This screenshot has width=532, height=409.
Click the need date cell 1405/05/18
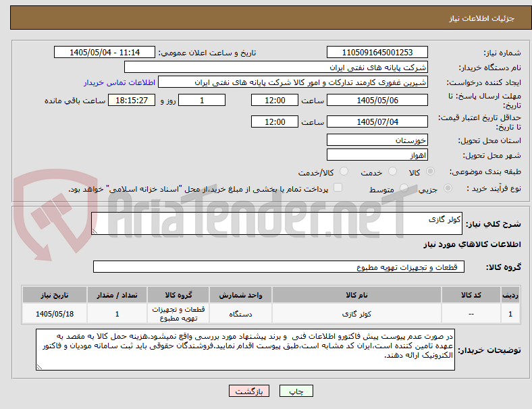point(55,314)
